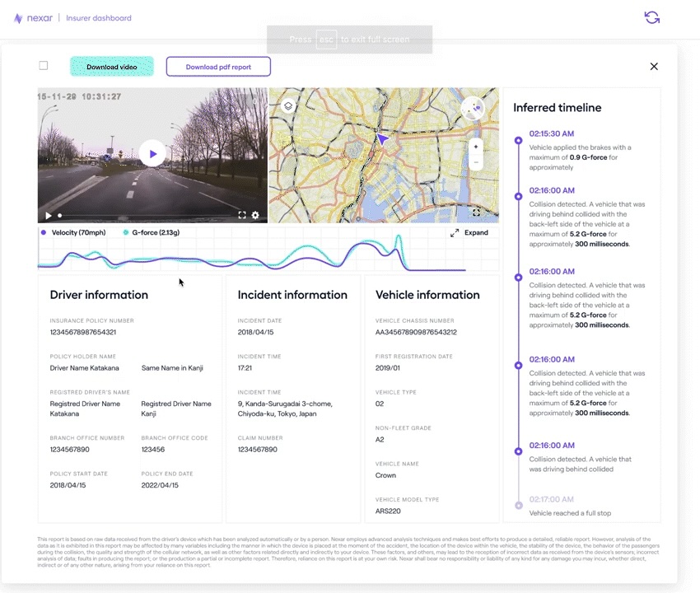The height and width of the screenshot is (593, 700).
Task: Click the Download video button
Action: click(110, 66)
